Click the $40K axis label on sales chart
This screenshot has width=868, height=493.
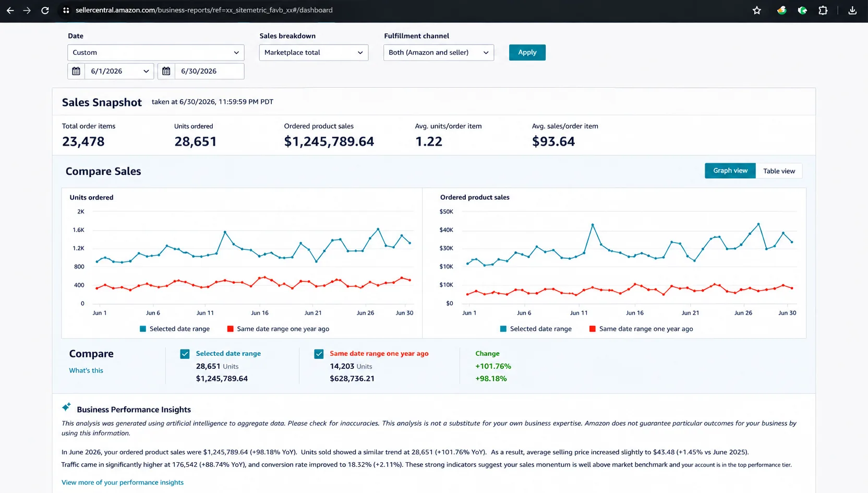click(447, 230)
